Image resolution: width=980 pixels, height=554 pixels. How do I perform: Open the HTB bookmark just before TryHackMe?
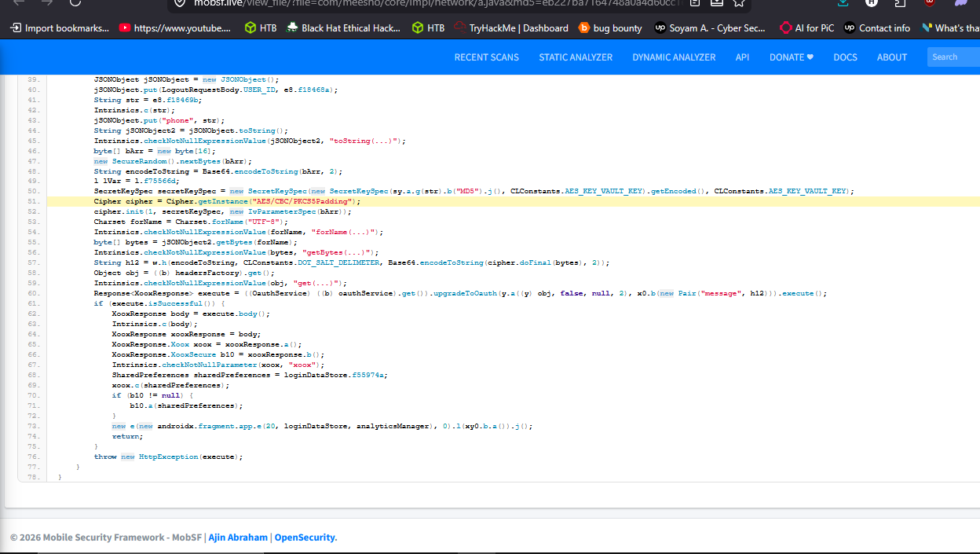[428, 28]
